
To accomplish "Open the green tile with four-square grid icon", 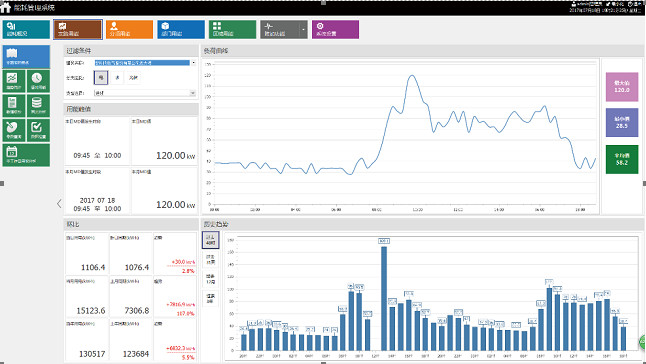I will point(232,30).
